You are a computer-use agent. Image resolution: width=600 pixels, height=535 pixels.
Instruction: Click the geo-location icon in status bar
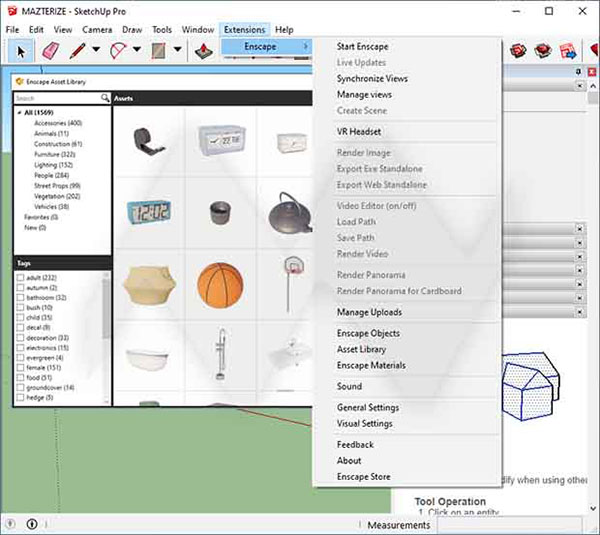coord(10,524)
